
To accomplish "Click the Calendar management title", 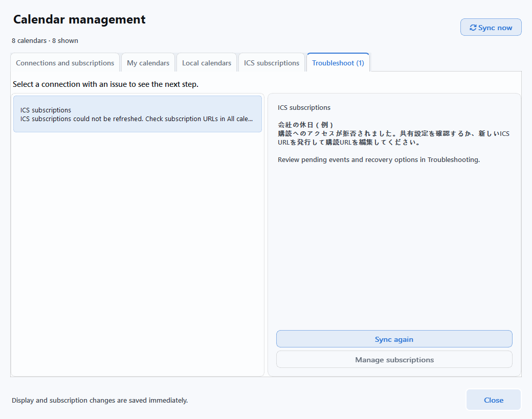I will click(x=79, y=19).
